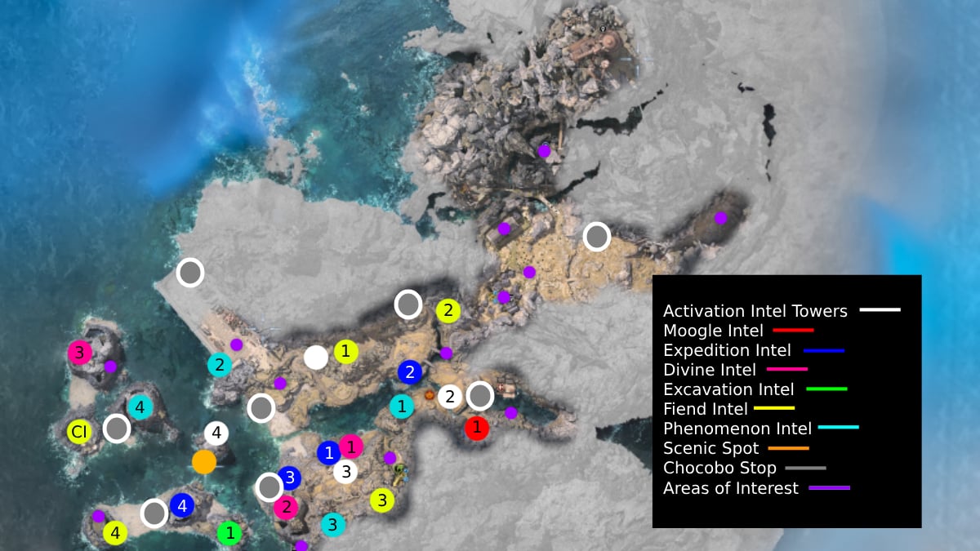Click Fiend Intel marker 2 near the towers

tap(448, 310)
